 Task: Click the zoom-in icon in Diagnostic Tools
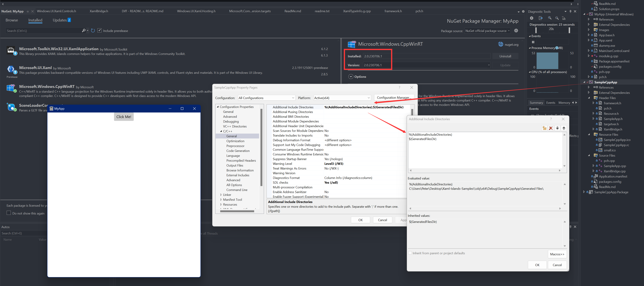click(x=550, y=18)
